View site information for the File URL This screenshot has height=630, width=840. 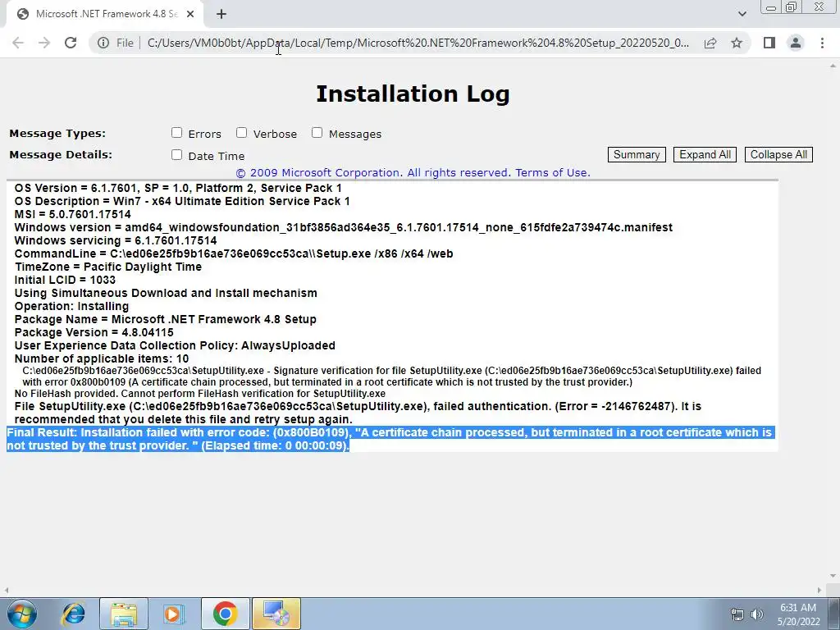(x=103, y=43)
